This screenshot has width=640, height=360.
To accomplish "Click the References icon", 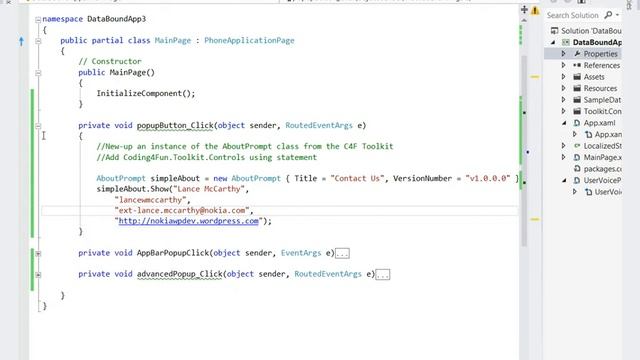I will pos(577,65).
